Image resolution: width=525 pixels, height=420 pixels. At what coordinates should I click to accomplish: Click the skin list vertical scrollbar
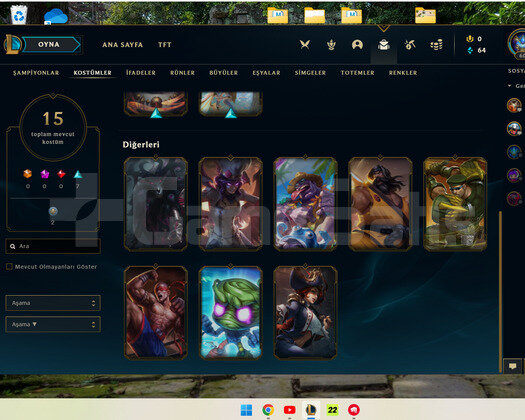point(501,291)
